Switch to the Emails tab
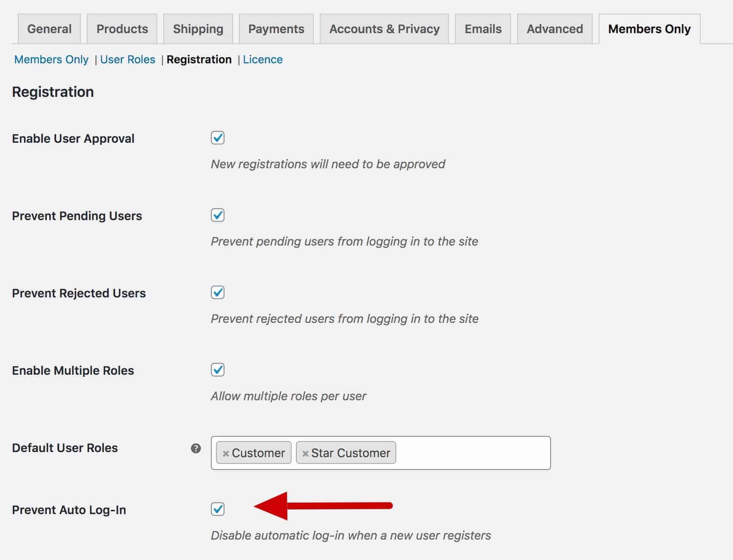 pyautogui.click(x=483, y=28)
